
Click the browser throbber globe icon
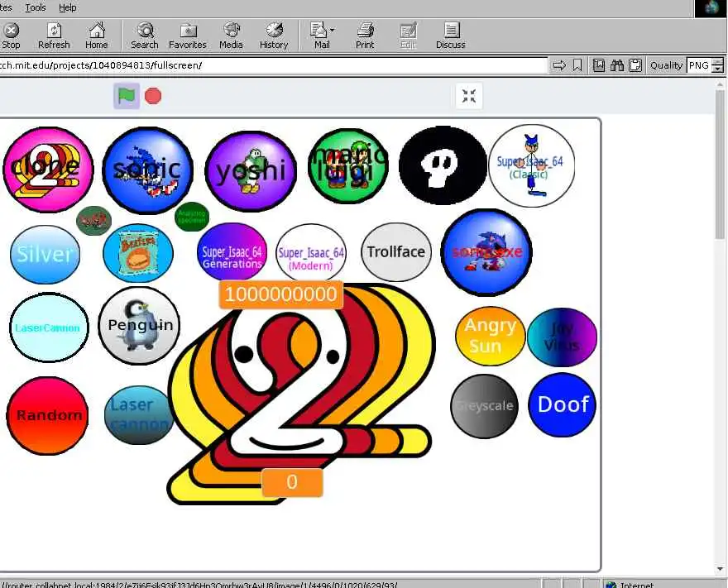(711, 8)
